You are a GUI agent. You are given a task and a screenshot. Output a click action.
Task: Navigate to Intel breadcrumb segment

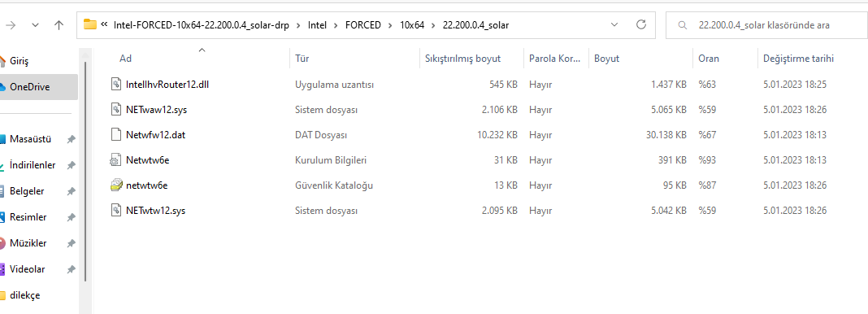click(x=318, y=25)
